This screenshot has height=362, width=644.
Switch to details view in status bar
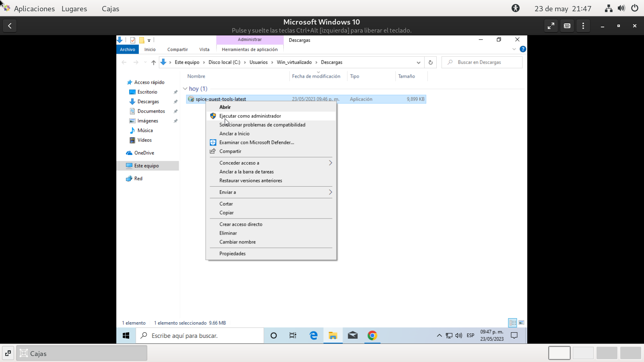tap(512, 323)
